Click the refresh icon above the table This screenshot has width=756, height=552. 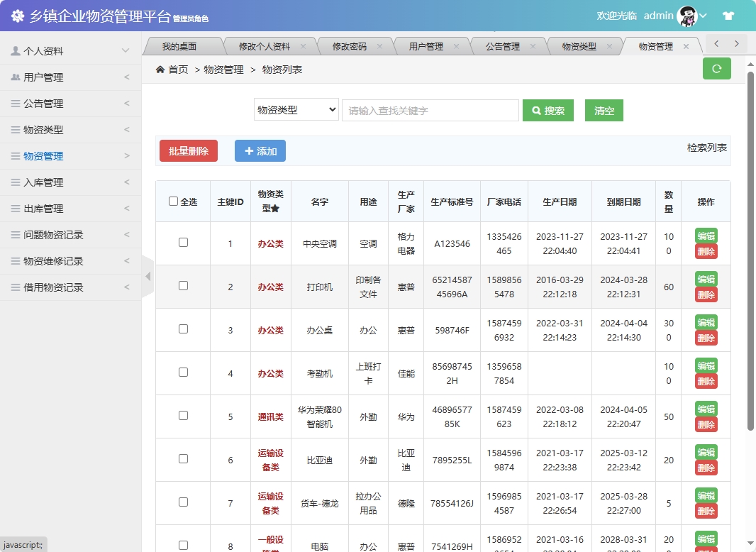pyautogui.click(x=716, y=69)
